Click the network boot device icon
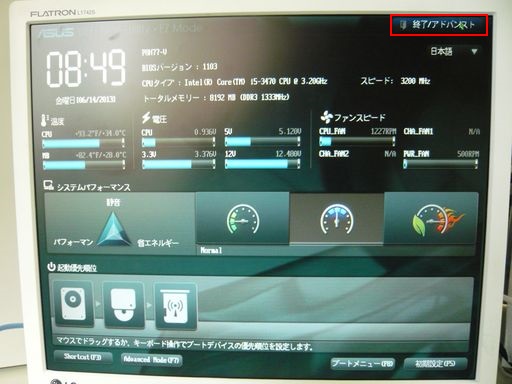This screenshot has width=512, height=384. coord(175,306)
